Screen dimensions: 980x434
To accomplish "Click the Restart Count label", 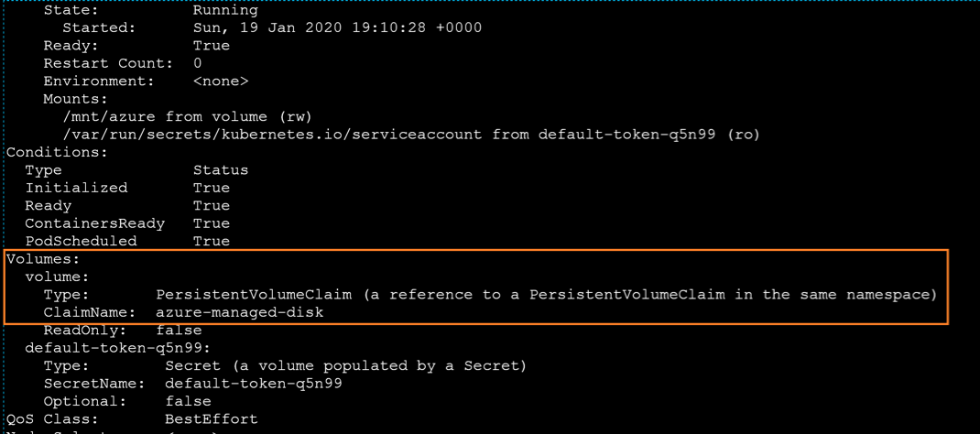I will [108, 63].
